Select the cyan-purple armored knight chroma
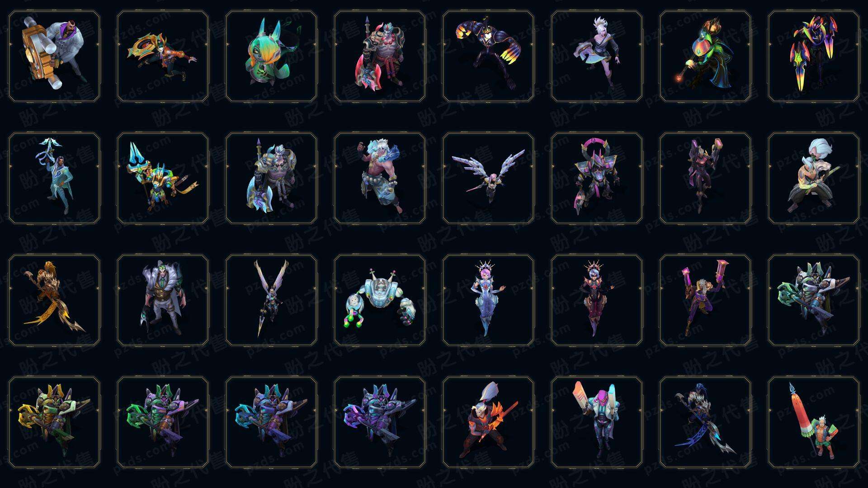The height and width of the screenshot is (488, 868). point(271,422)
